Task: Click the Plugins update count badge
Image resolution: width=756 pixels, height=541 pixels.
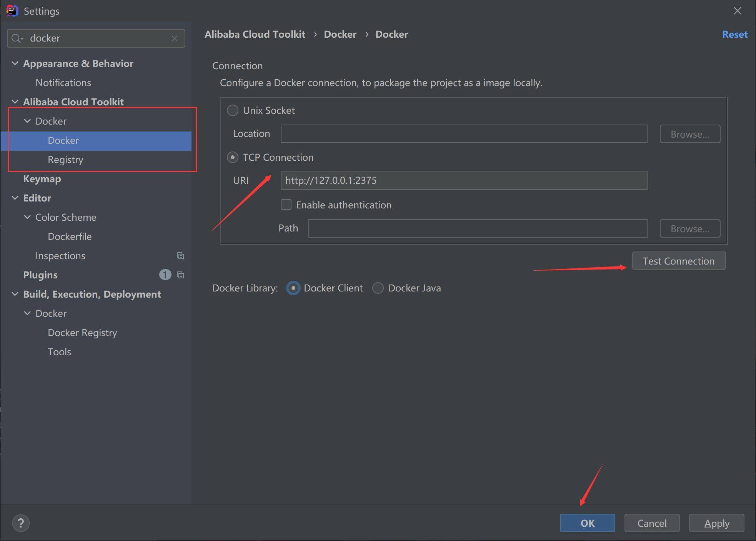Action: coord(165,275)
